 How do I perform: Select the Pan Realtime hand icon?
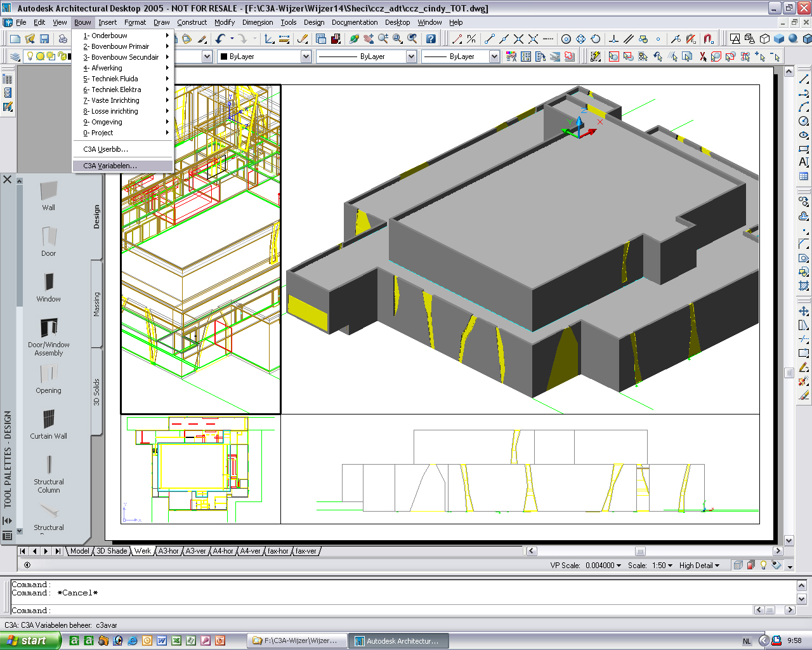369,39
